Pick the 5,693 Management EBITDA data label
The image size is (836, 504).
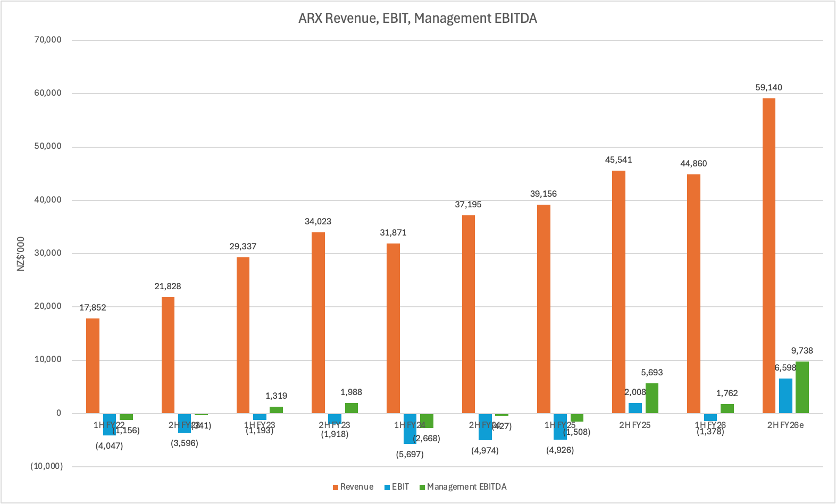[x=652, y=373]
